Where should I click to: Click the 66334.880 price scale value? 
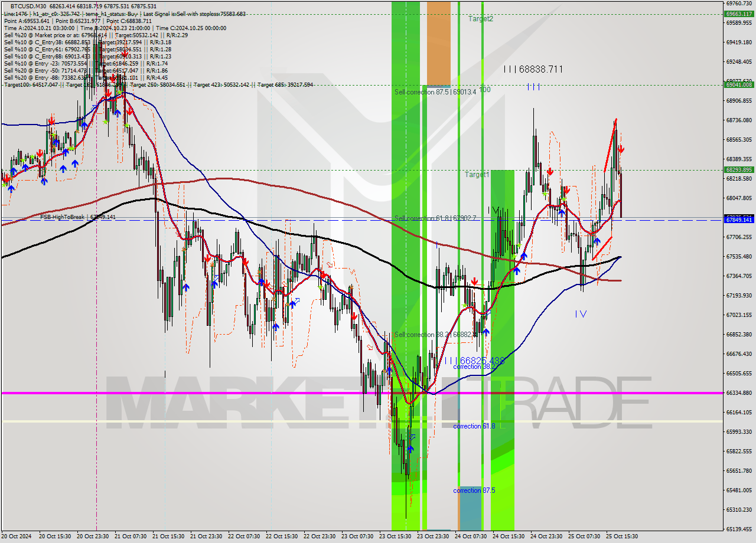point(739,392)
